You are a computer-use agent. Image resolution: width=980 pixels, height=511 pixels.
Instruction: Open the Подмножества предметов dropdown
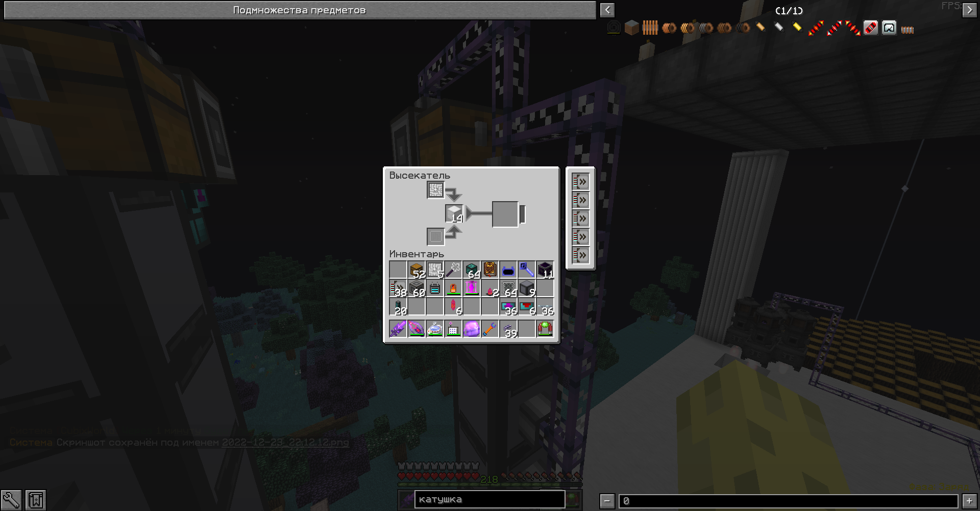pyautogui.click(x=300, y=10)
